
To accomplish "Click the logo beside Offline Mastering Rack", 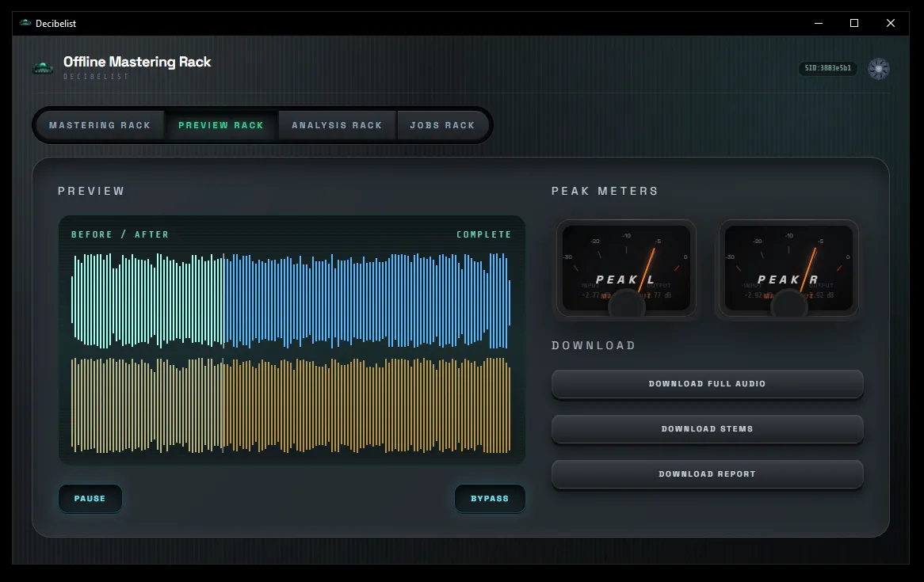I will (43, 68).
